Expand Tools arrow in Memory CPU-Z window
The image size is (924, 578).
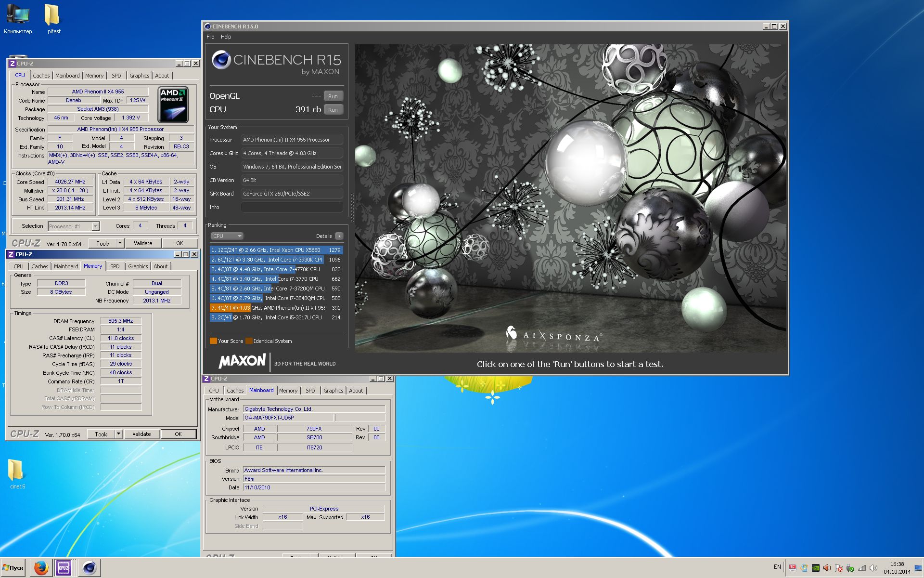[x=118, y=434]
